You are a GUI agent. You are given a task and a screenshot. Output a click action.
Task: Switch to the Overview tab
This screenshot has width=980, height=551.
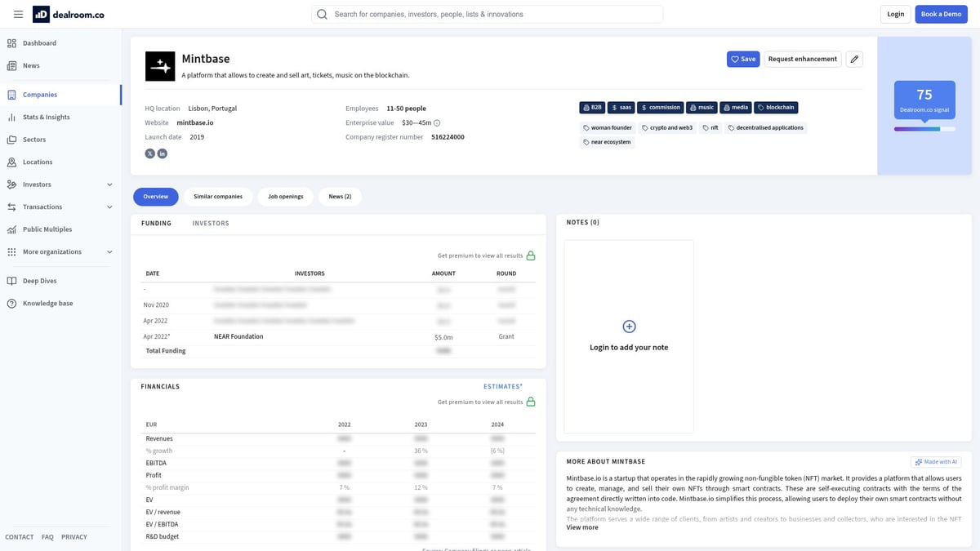(x=156, y=197)
